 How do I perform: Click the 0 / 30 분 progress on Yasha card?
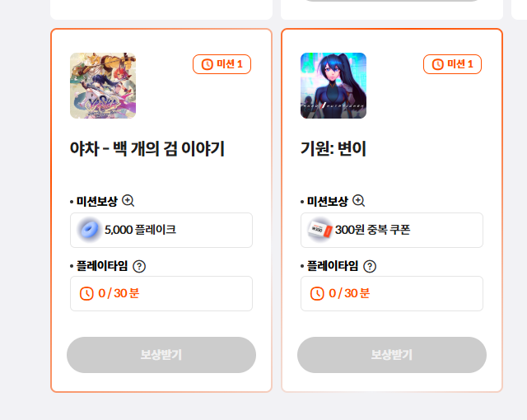pyautogui.click(x=119, y=293)
